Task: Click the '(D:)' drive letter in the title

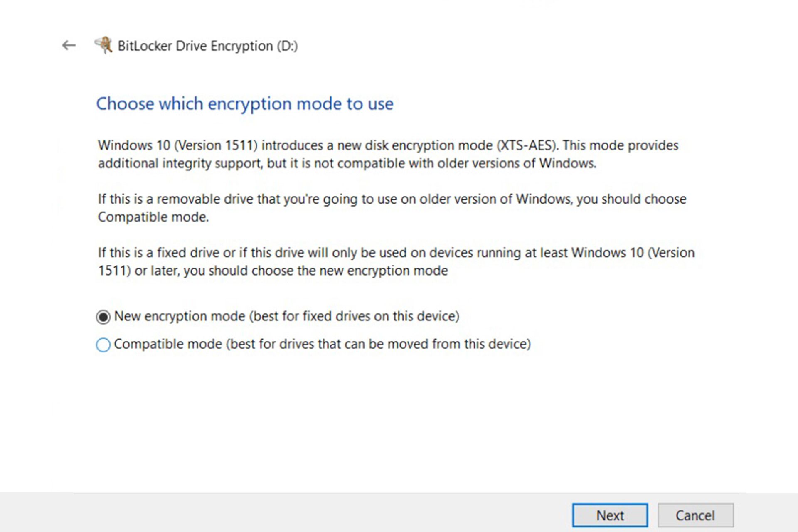Action: point(287,46)
